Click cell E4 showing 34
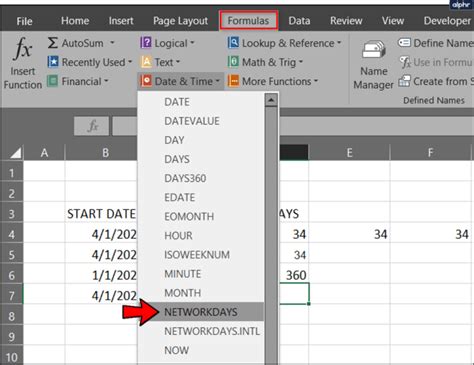The height and width of the screenshot is (365, 474). 349,234
